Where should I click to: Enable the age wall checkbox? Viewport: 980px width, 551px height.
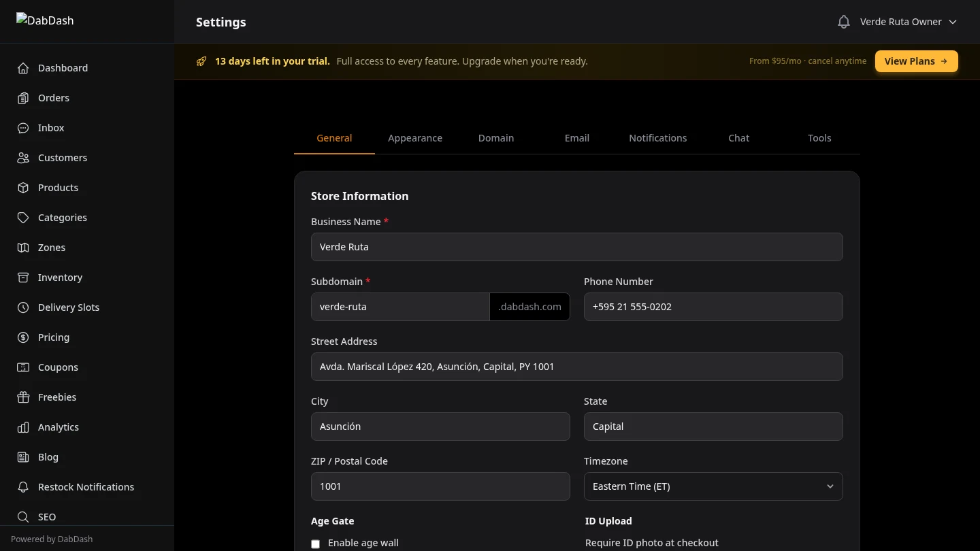(315, 544)
